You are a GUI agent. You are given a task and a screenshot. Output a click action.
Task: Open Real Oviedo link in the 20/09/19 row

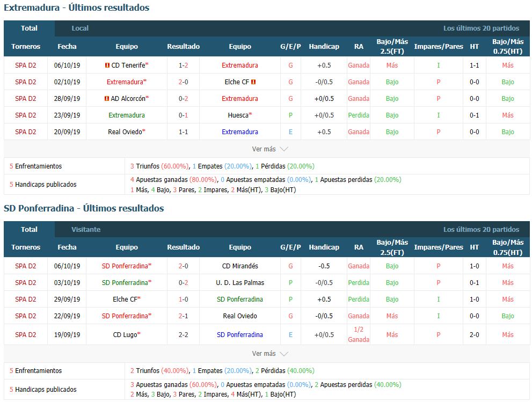pyautogui.click(x=125, y=132)
